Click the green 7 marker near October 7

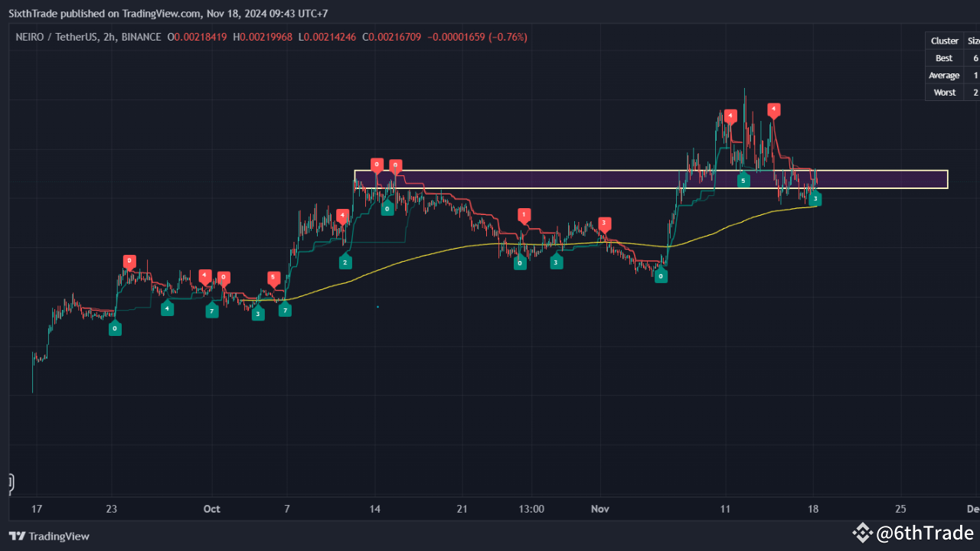285,310
